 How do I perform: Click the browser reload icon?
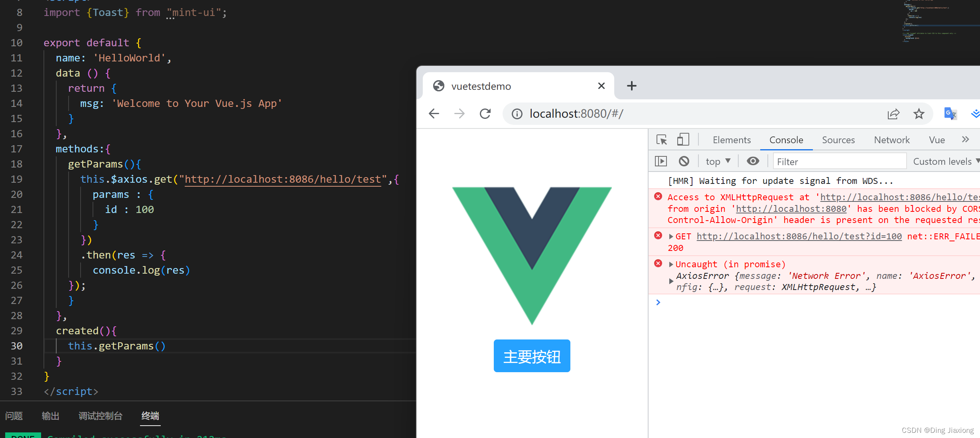click(485, 114)
